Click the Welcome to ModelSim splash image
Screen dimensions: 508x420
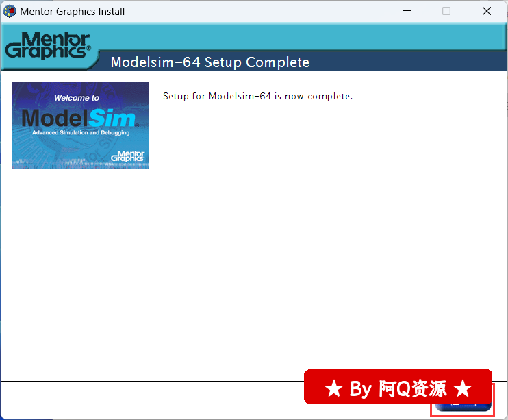[81, 125]
